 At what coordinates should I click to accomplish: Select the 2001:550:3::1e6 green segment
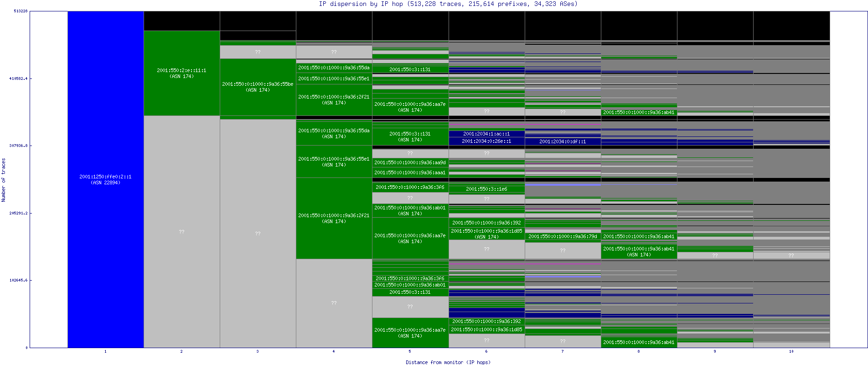[487, 189]
